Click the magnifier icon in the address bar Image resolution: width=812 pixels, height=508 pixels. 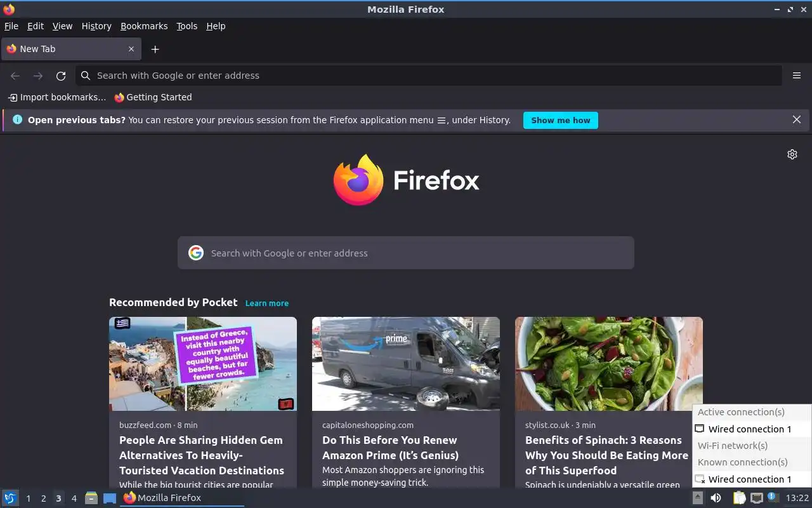pyautogui.click(x=86, y=76)
